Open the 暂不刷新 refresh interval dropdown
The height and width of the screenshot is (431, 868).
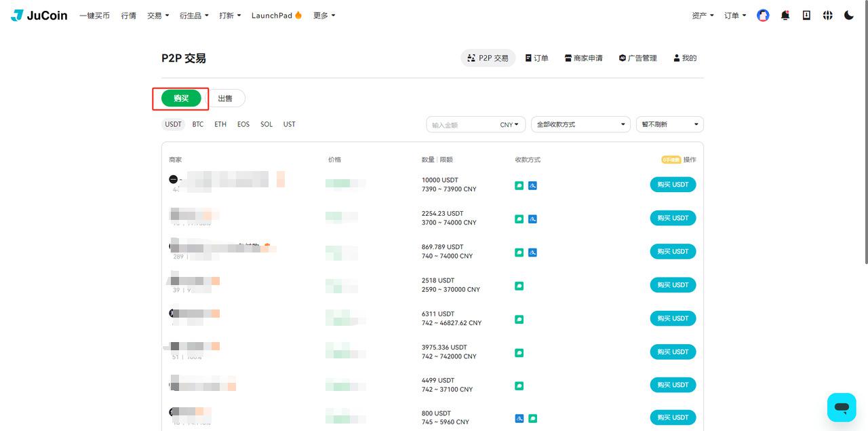[669, 124]
